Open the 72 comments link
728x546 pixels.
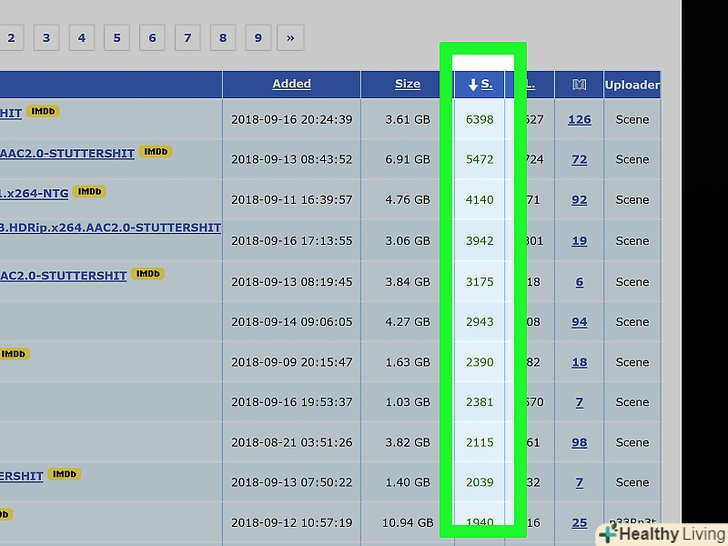(579, 160)
